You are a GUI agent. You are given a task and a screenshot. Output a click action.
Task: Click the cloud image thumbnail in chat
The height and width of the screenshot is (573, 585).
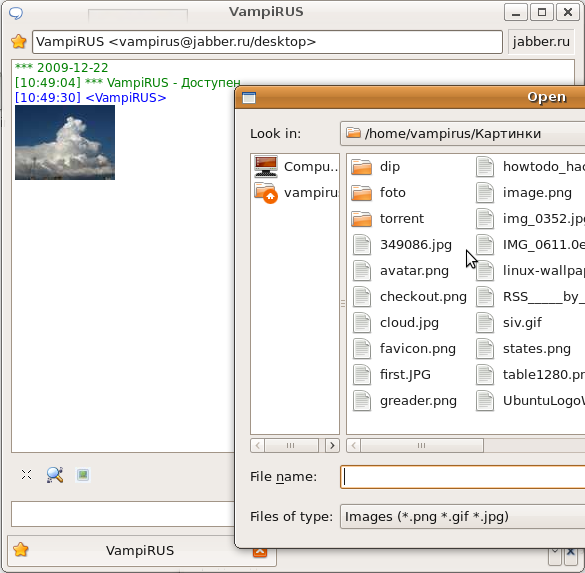coord(65,143)
